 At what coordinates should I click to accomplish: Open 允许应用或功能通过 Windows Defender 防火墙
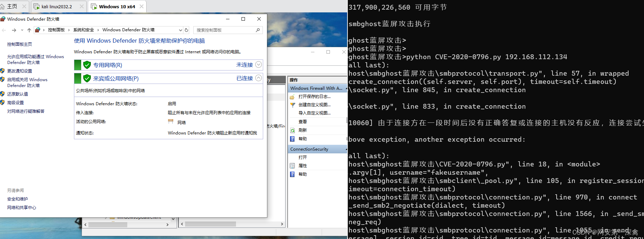coord(35,59)
